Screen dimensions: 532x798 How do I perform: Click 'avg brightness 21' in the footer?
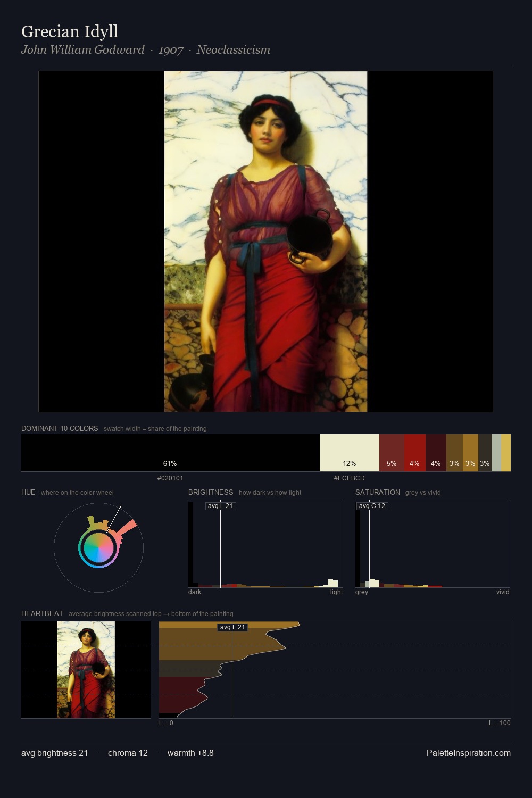pos(54,753)
